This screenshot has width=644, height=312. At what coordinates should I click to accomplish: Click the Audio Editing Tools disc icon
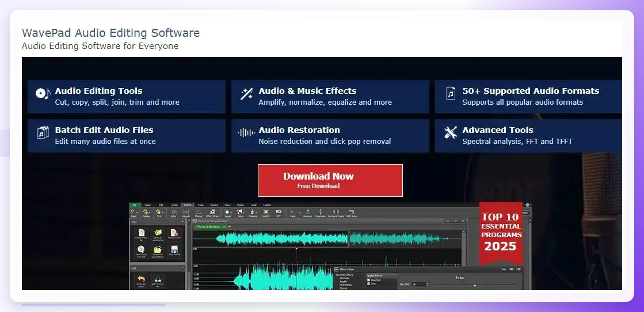pos(43,94)
